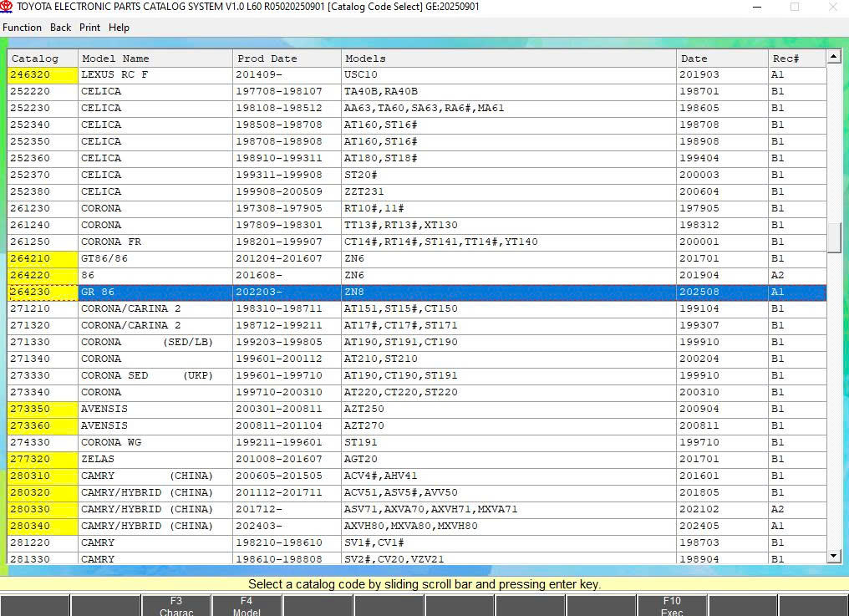Open the Print menu
Image resolution: width=849 pixels, height=616 pixels.
pos(89,28)
